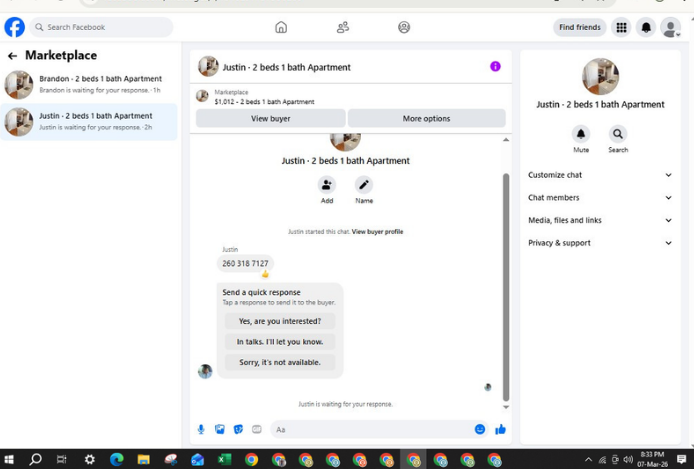
Task: Click the Name pencil edit icon
Action: (x=364, y=185)
